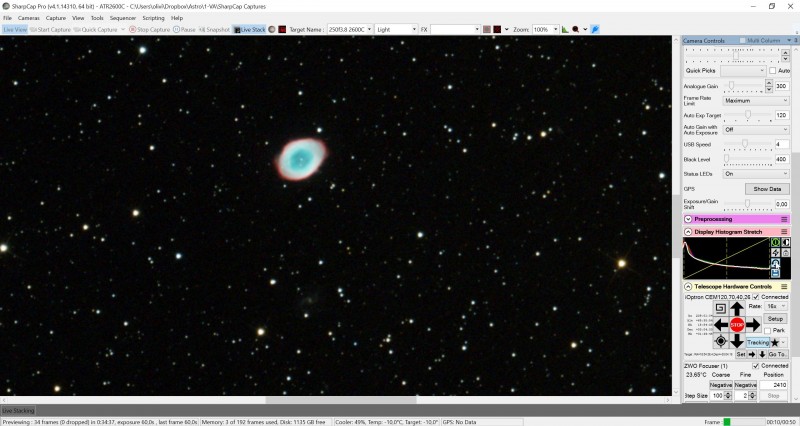Click the Analogue Gain slider handle
The image size is (800, 426).
731,85
